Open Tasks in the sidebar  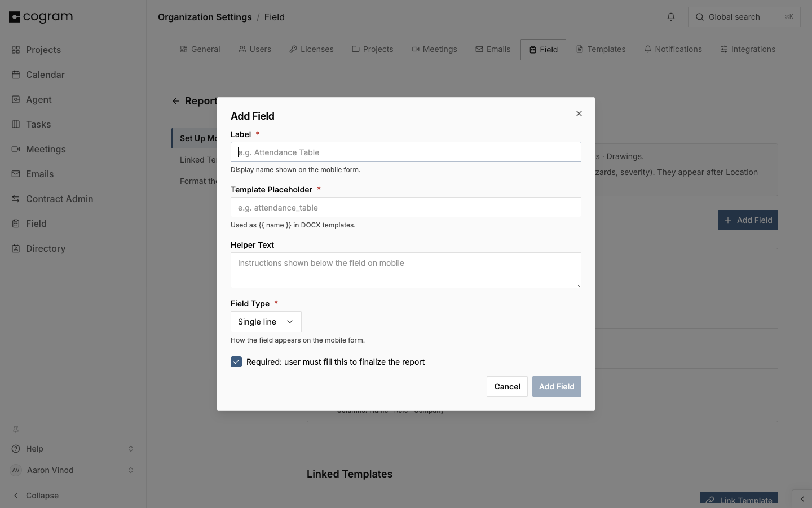click(31, 124)
